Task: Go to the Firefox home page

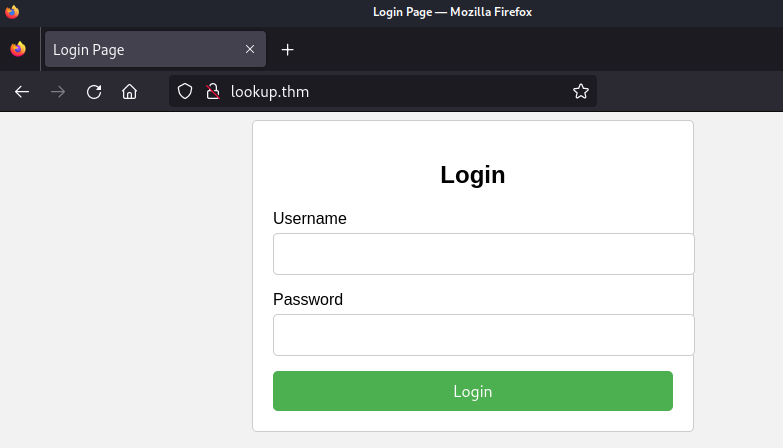Action: tap(129, 92)
